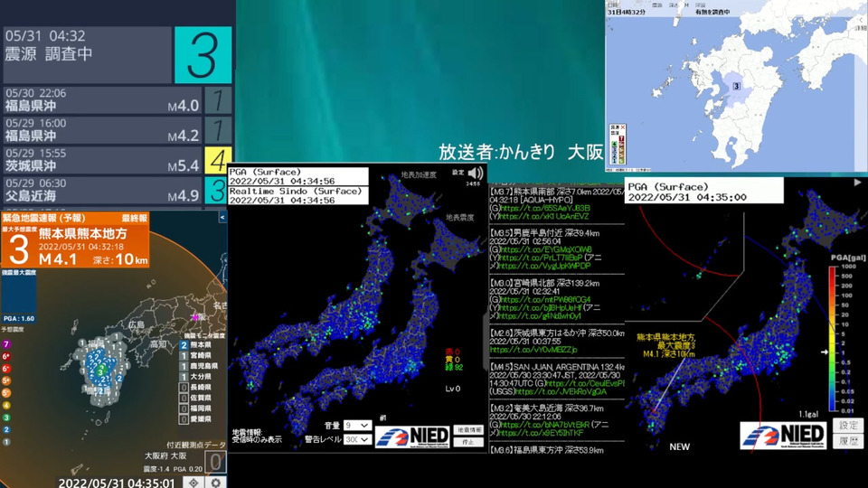Select the 05/31 04:32 震源 調査中 entry
Viewport: 868px width, 488px height.
(x=87, y=55)
